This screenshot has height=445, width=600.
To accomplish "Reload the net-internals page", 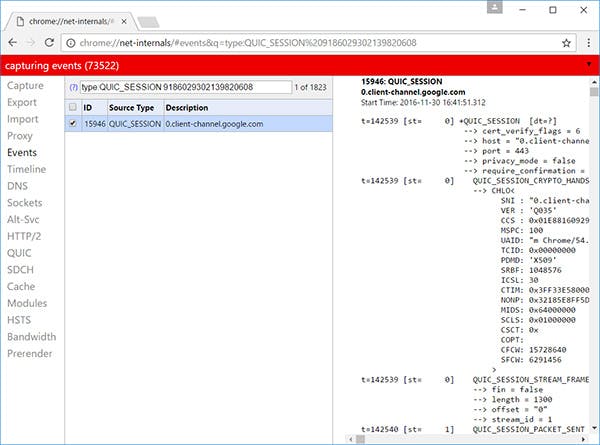I will 49,42.
